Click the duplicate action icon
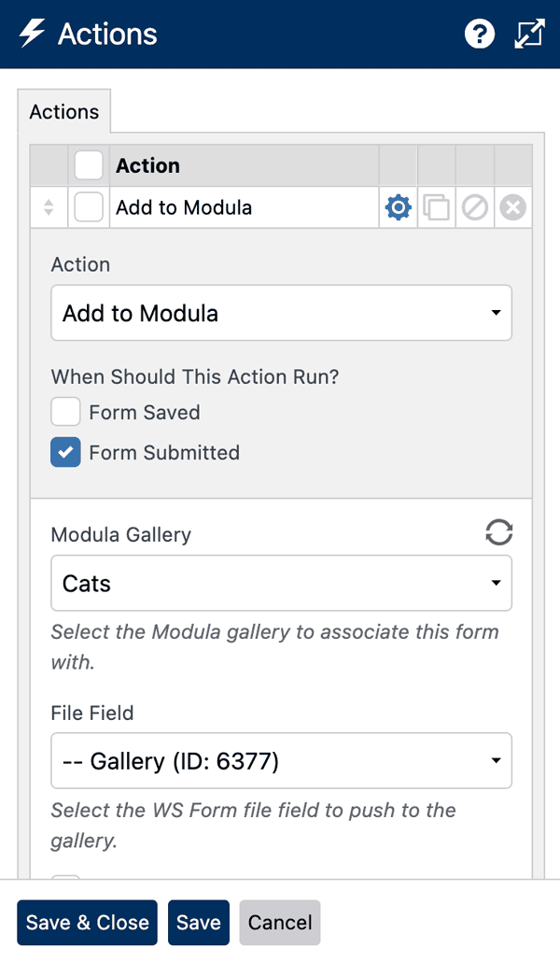 [x=436, y=207]
